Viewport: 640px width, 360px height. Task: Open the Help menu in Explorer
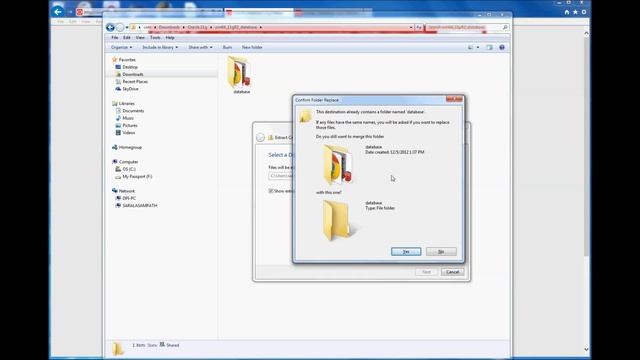click(x=170, y=38)
